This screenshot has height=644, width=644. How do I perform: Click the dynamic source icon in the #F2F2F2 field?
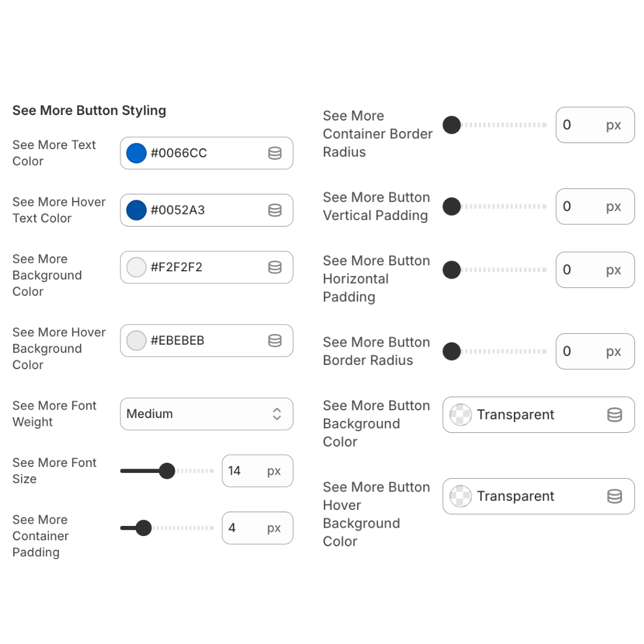click(x=275, y=267)
